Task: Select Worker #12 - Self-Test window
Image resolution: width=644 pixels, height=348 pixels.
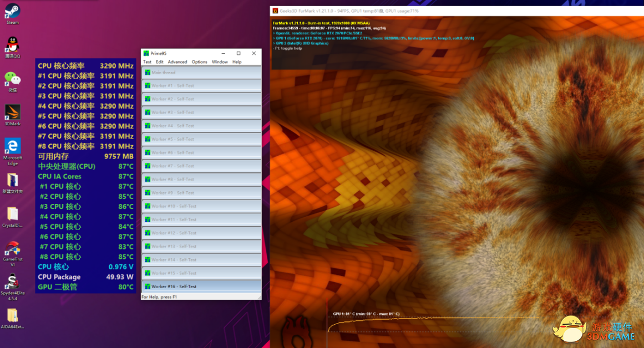Action: (201, 233)
